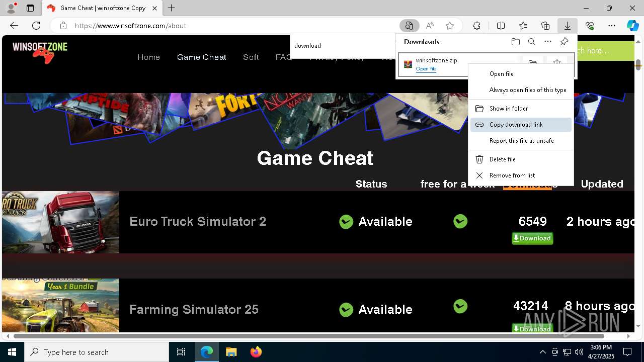The width and height of the screenshot is (644, 362).
Task: Reload the page with Refresh icon
Action: [36, 26]
